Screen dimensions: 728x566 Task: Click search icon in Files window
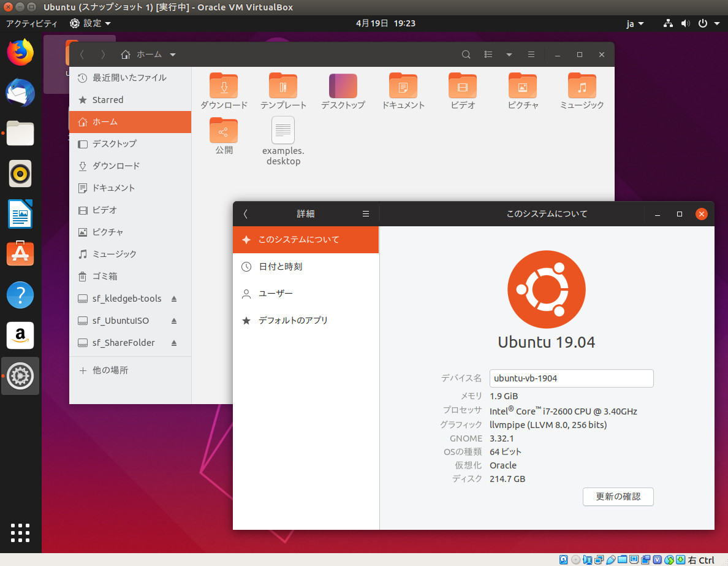(x=466, y=55)
